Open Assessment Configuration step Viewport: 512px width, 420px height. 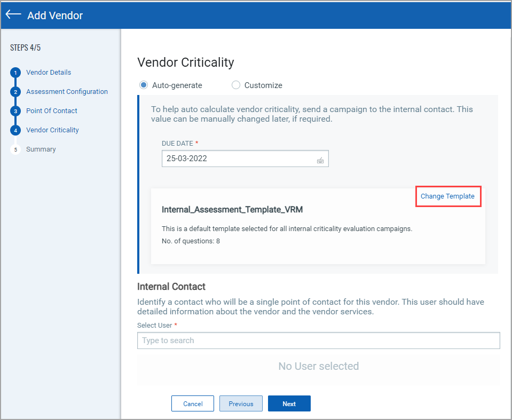(67, 92)
